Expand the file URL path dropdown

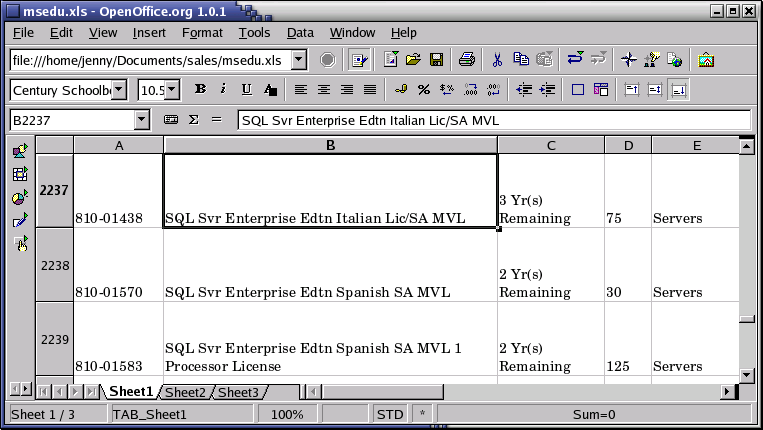pyautogui.click(x=299, y=60)
